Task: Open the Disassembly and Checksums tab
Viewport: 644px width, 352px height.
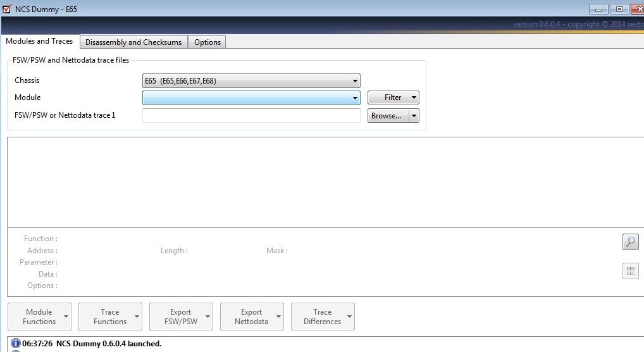Action: (x=133, y=42)
